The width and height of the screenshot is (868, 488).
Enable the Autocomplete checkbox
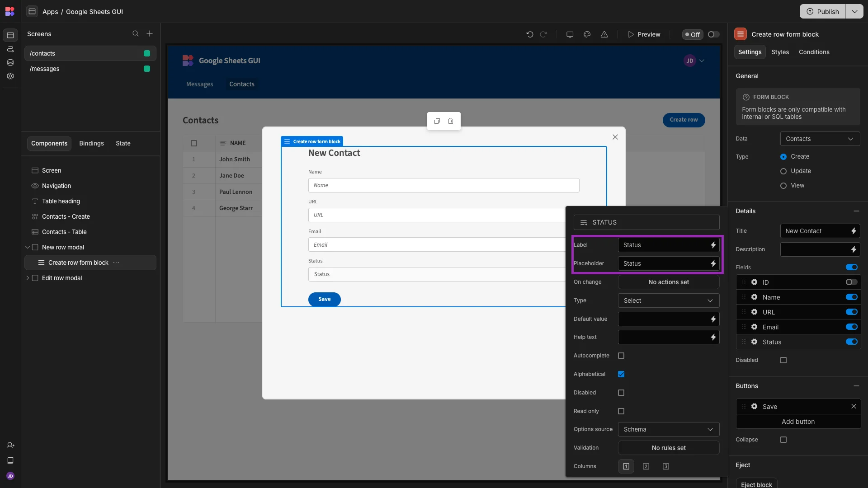coord(621,356)
